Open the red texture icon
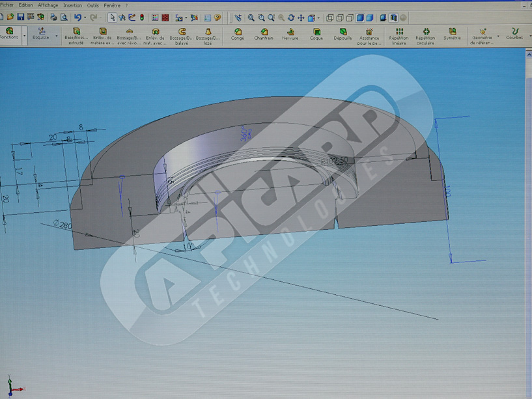Viewport: 532px width, 399px height. coord(165,18)
